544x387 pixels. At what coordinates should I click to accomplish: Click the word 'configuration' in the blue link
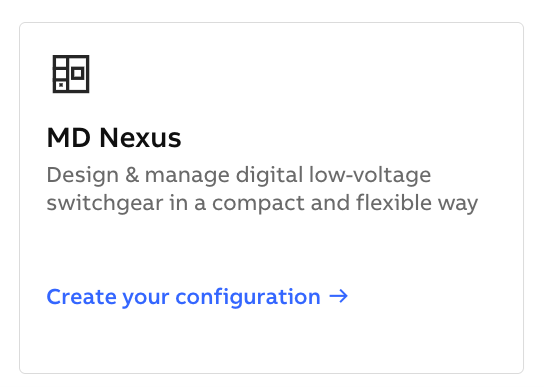click(x=248, y=298)
